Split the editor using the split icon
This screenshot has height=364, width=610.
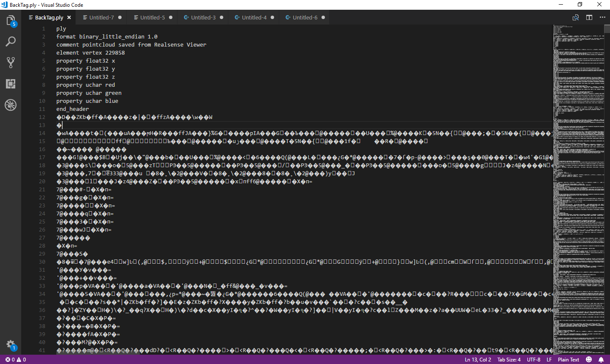coord(589,17)
